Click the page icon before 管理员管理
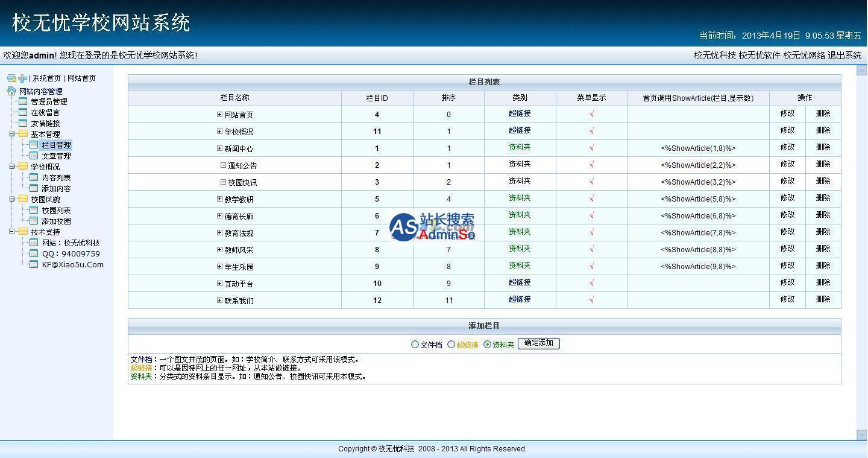868x458 pixels. (x=23, y=101)
